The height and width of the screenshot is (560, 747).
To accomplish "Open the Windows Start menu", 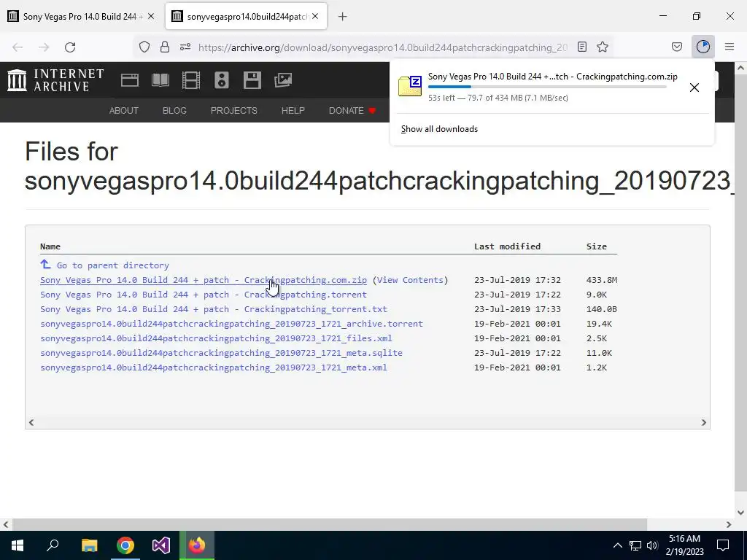I will pyautogui.click(x=18, y=545).
